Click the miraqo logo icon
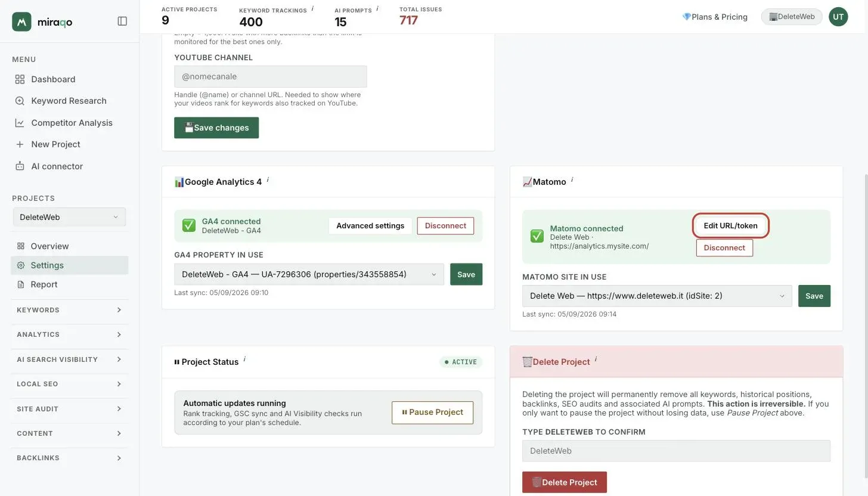The height and width of the screenshot is (496, 868). click(x=21, y=21)
